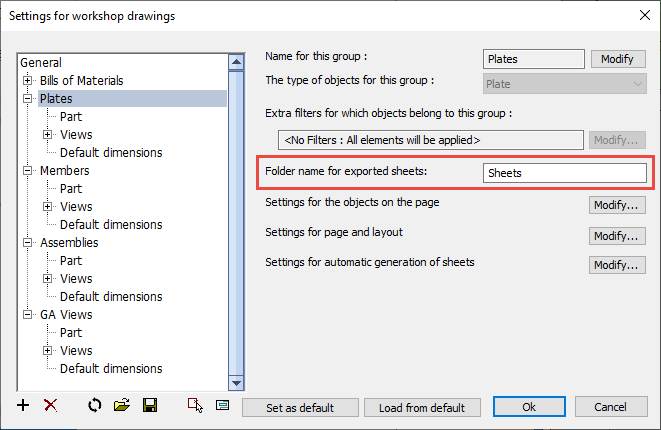Select the General tree root item
The width and height of the screenshot is (661, 430).
pos(41,63)
